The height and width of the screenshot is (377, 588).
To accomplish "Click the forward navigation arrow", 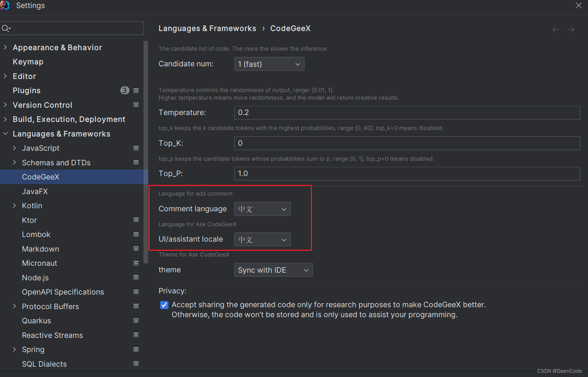I will pyautogui.click(x=570, y=29).
